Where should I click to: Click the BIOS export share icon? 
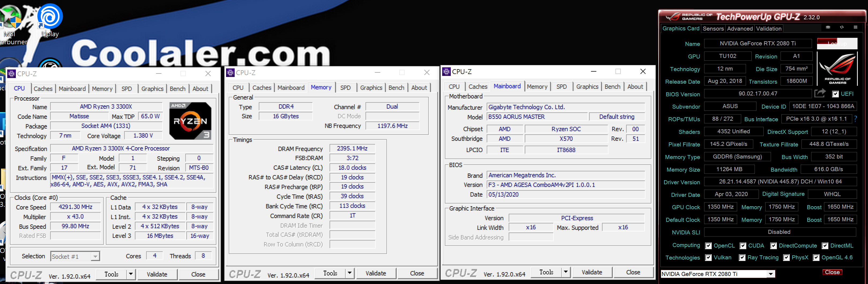[x=820, y=93]
